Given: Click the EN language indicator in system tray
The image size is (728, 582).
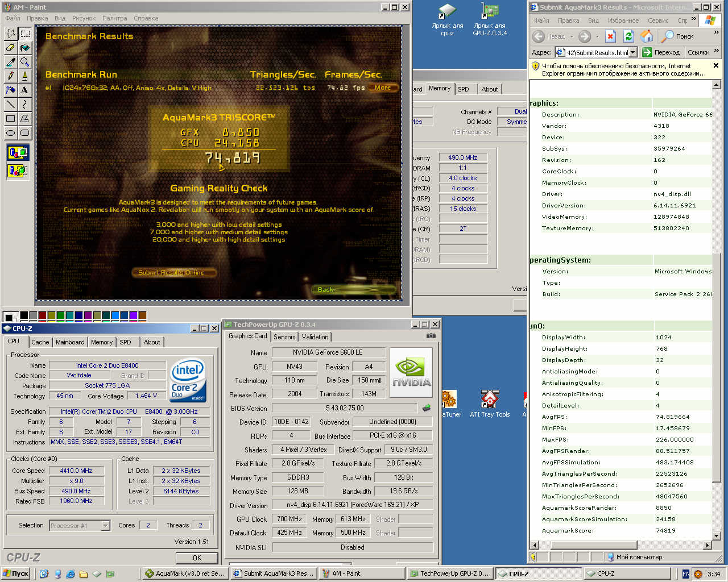Looking at the screenshot, I should [686, 574].
